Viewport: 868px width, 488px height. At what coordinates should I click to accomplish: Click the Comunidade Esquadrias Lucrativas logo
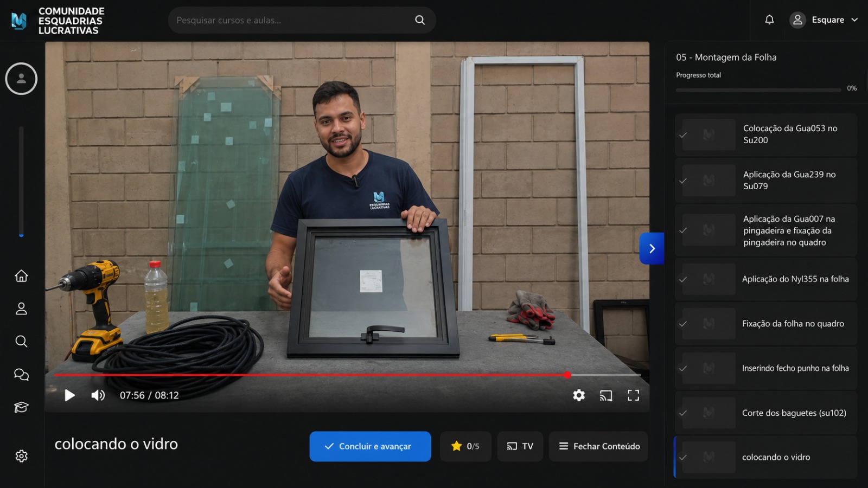(x=58, y=21)
